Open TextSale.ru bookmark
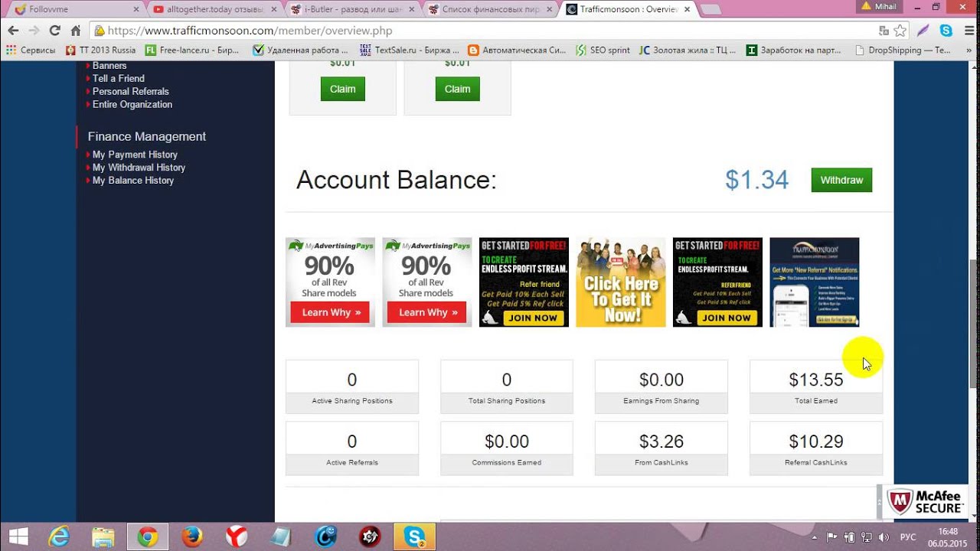The image size is (980, 551). coord(408,50)
